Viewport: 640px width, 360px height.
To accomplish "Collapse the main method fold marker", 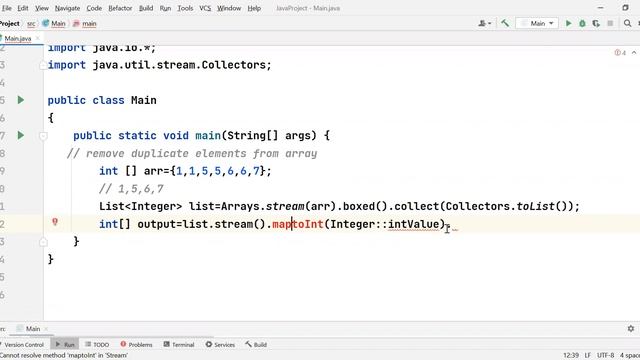I will pyautogui.click(x=43, y=136).
